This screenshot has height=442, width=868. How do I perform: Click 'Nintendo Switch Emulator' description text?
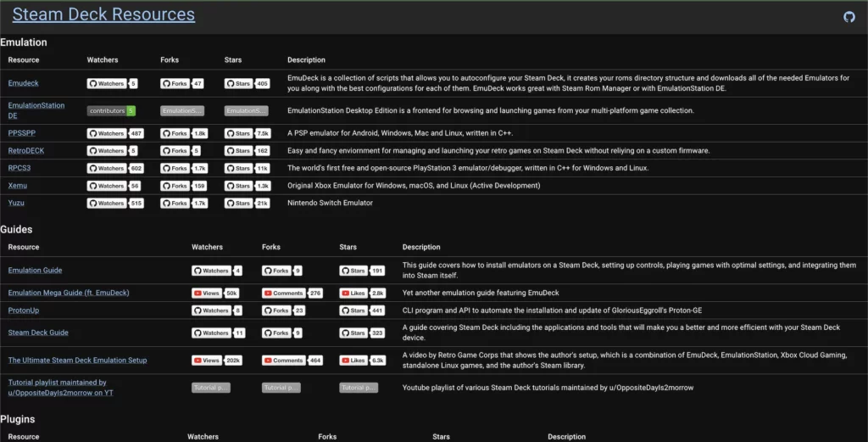330,203
